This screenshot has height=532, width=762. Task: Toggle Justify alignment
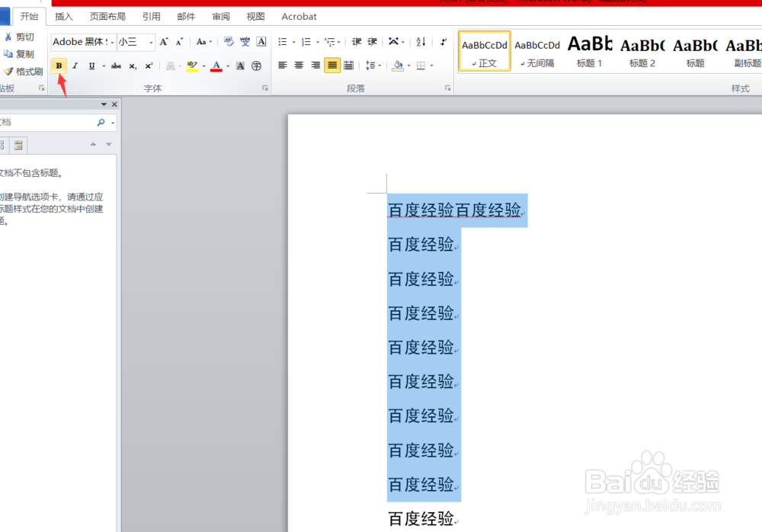pyautogui.click(x=332, y=65)
